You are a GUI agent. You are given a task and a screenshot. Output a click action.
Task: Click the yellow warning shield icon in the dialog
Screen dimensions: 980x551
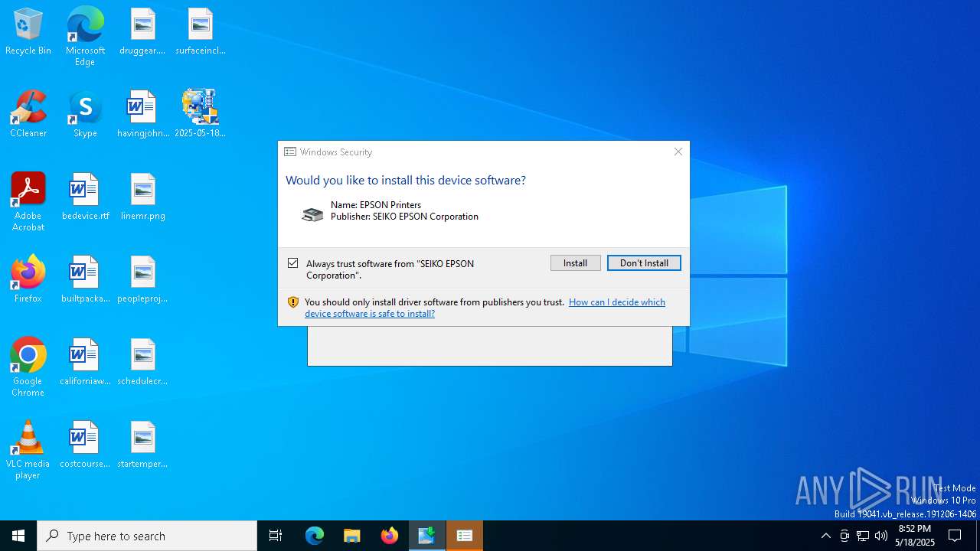click(292, 302)
